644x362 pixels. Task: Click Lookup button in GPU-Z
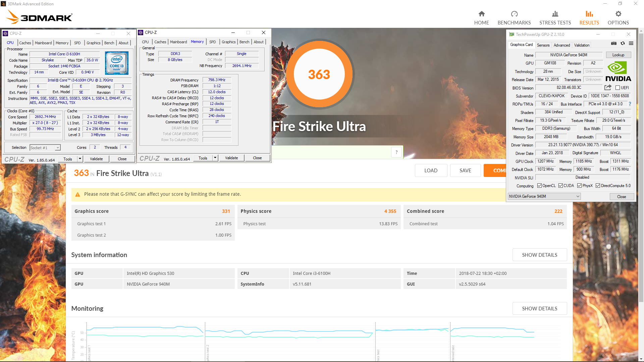(x=618, y=55)
